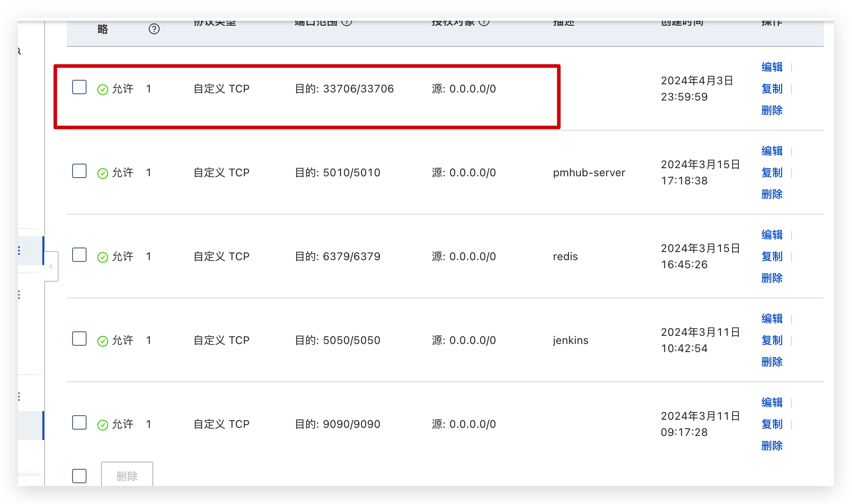The image size is (852, 504).
Task: Click port range 目的: 6379/6379
Action: point(338,257)
